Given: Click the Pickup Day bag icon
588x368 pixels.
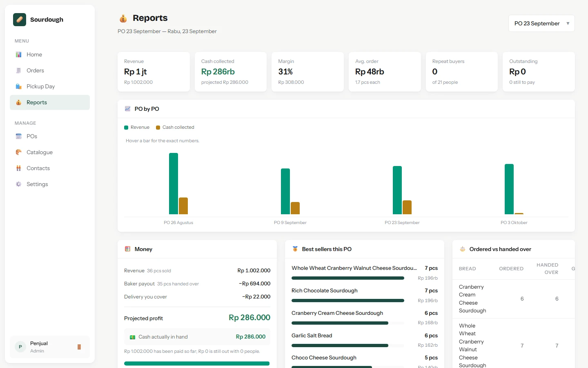Looking at the screenshot, I should (18, 86).
